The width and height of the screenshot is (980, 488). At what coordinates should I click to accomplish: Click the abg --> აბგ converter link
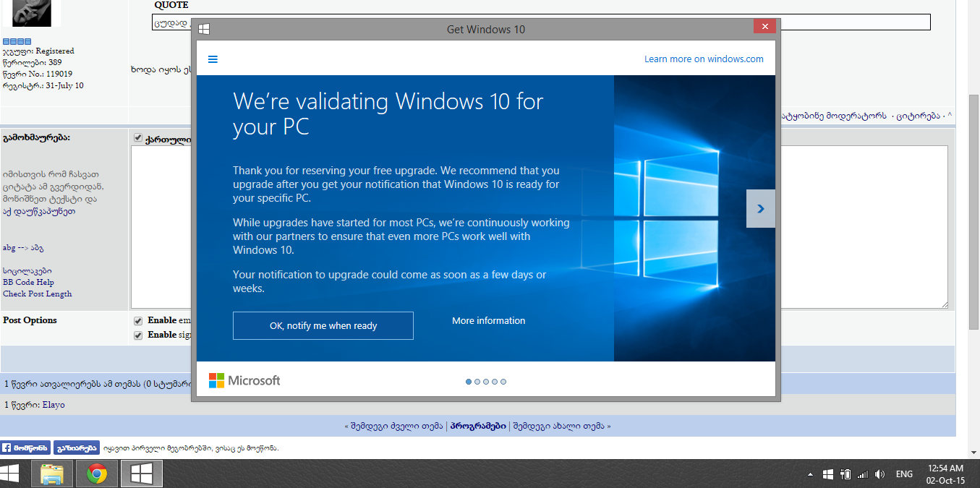[23, 247]
